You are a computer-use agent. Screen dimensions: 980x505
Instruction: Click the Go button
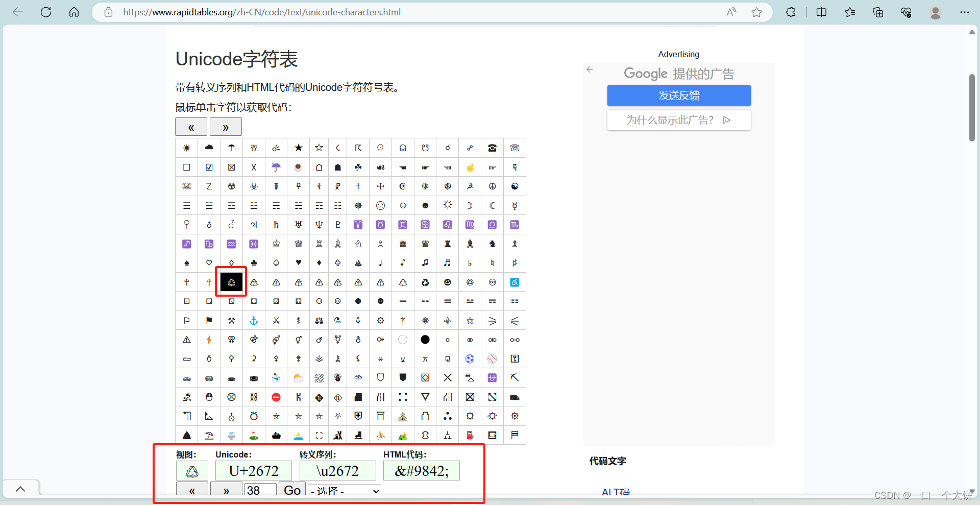point(292,490)
